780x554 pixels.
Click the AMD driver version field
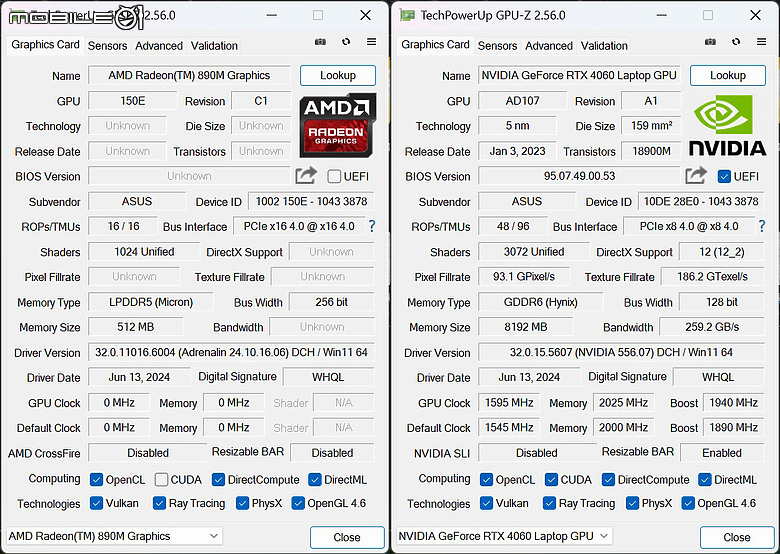point(231,353)
